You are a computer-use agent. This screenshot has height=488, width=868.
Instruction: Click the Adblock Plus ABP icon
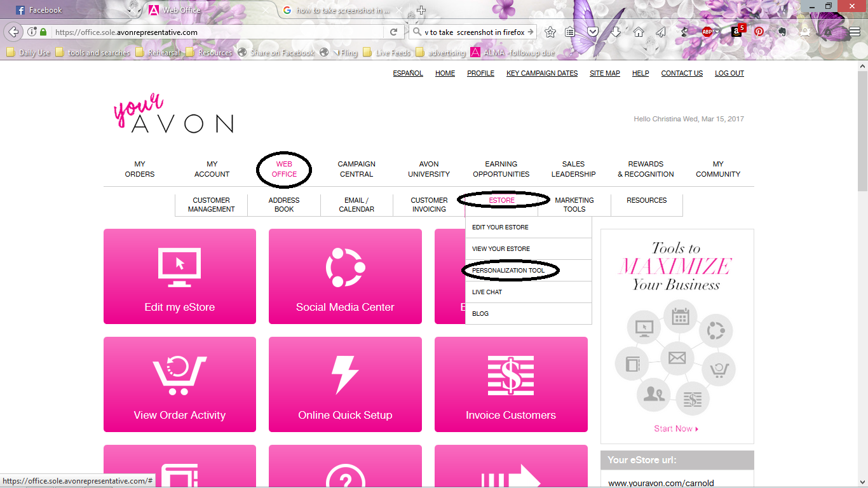pos(707,32)
